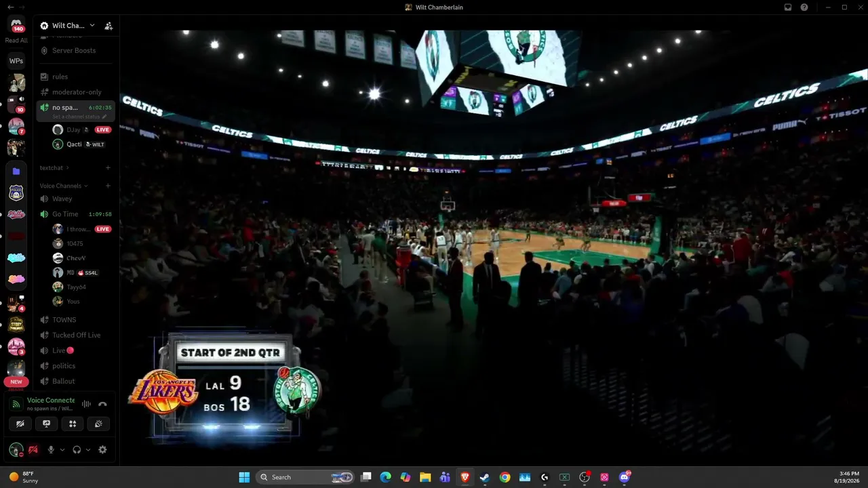Start an activity from voice panel
This screenshot has height=488, width=868.
tap(73, 424)
